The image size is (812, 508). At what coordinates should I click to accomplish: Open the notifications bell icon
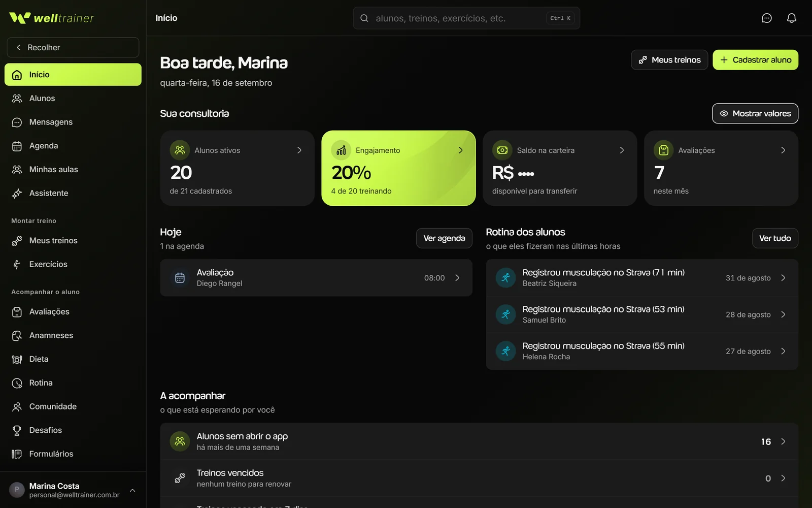(x=792, y=18)
